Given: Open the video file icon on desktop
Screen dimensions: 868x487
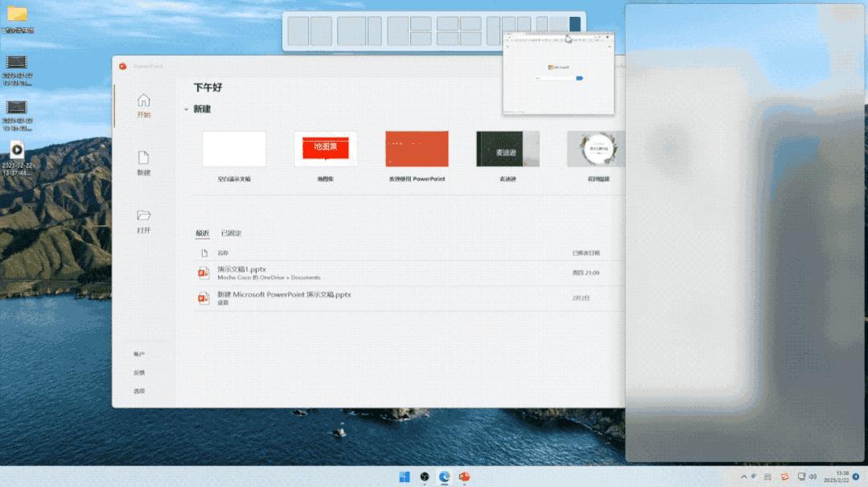Looking at the screenshot, I should coord(17,149).
